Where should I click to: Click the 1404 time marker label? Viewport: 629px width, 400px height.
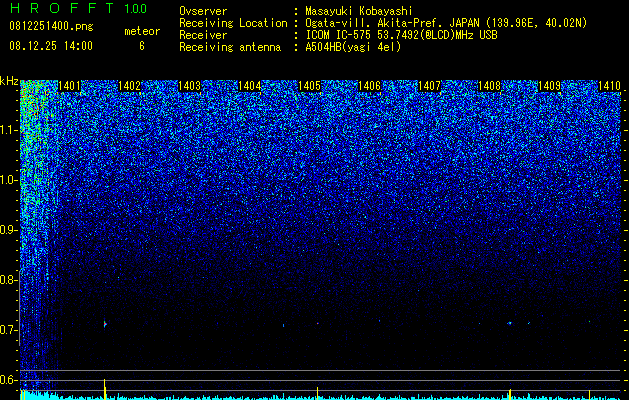tap(250, 85)
